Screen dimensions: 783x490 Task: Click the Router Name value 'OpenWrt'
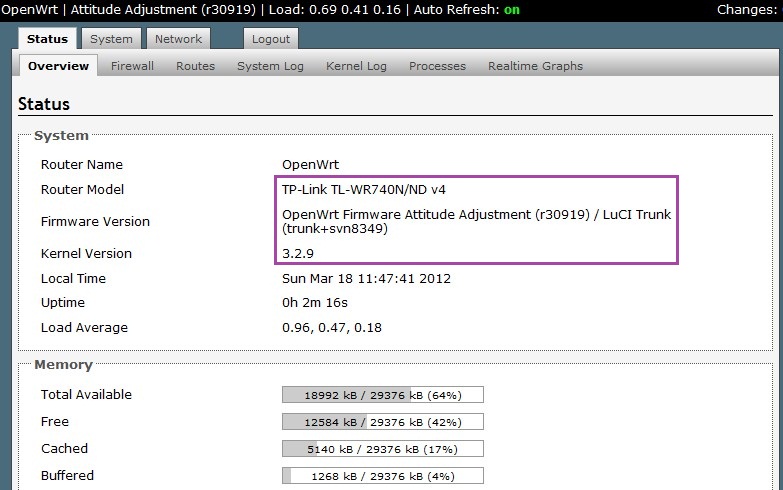(310, 165)
